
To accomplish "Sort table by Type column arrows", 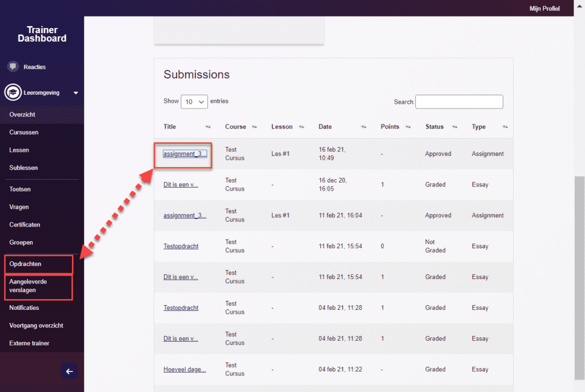I will tap(505, 127).
